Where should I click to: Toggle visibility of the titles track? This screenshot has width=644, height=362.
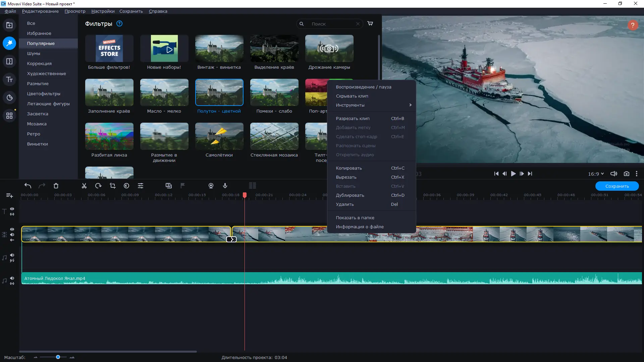click(12, 209)
